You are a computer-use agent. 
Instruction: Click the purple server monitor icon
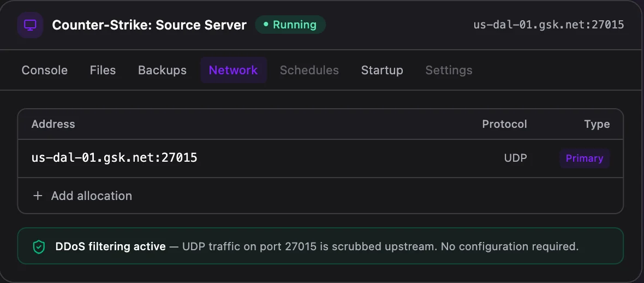30,25
